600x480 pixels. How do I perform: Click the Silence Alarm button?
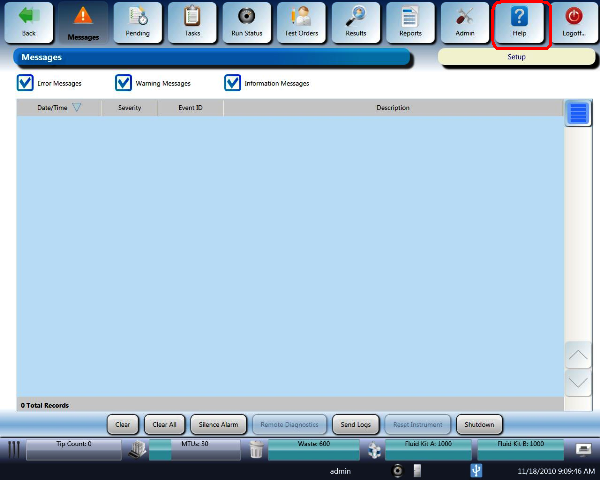coord(216,424)
